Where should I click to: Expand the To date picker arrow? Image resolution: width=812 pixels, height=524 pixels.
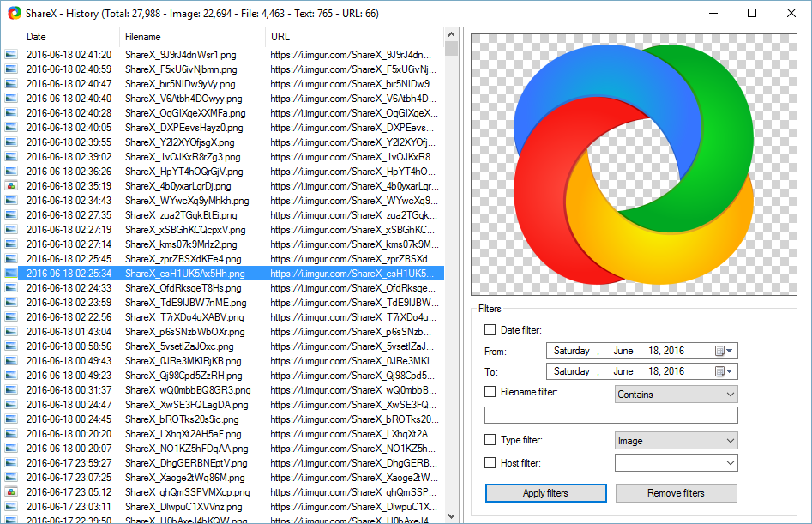point(730,371)
